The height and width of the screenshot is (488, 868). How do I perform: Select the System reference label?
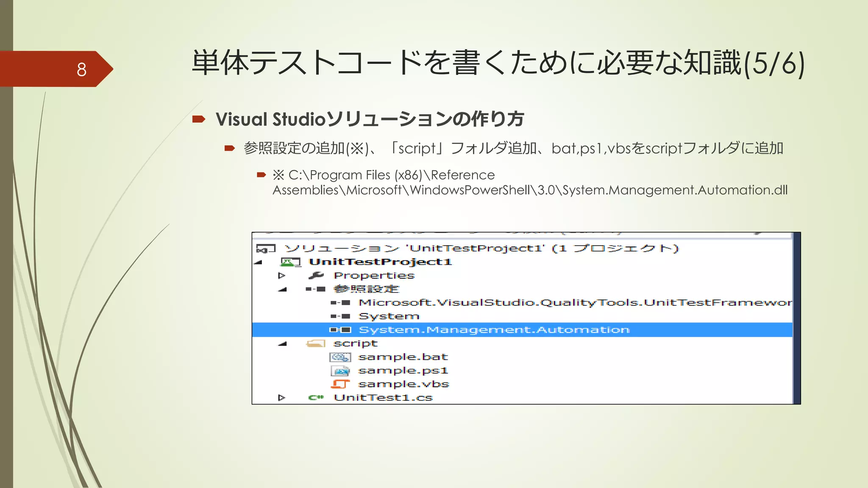[389, 316]
